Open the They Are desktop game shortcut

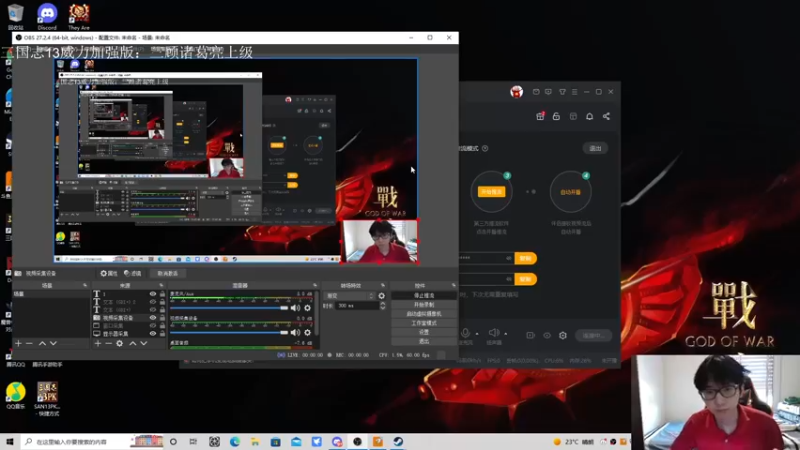tap(79, 16)
